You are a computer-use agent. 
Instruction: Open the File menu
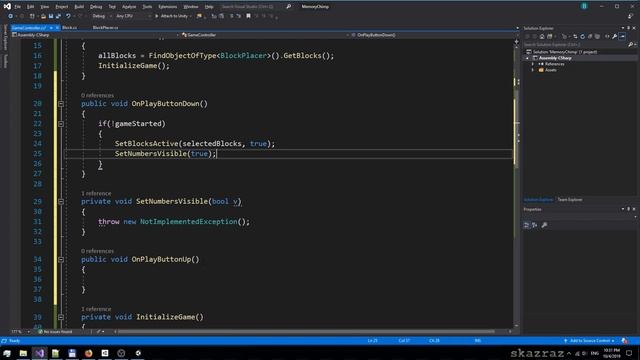point(17,7)
